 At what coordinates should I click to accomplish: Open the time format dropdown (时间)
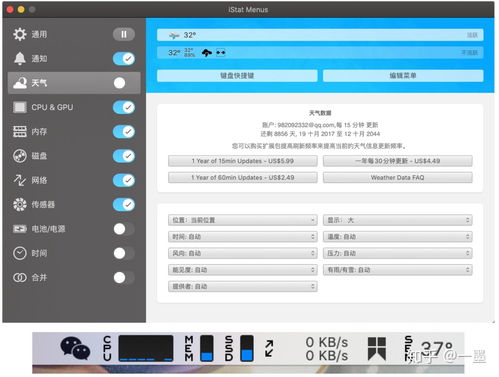click(243, 237)
